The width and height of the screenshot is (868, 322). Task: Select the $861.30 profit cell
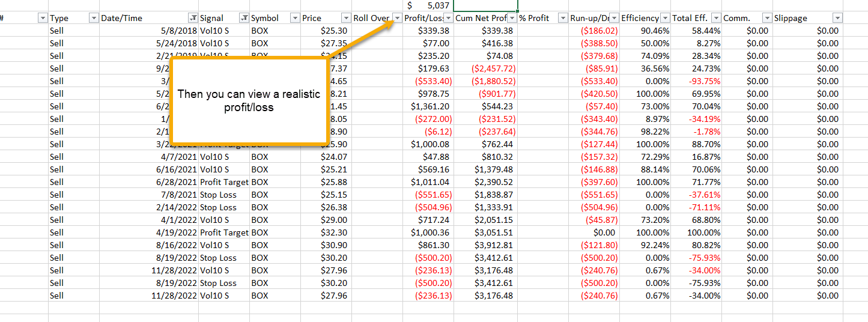(428, 245)
